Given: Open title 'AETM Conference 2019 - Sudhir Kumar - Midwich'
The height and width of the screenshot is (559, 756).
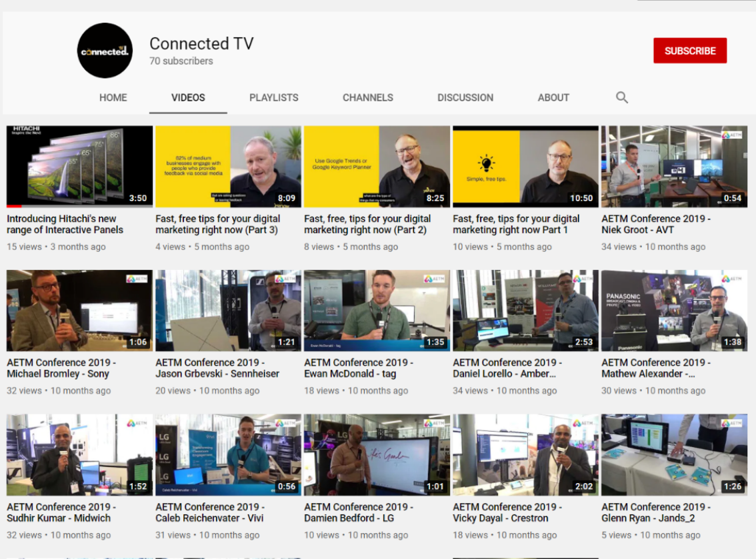Looking at the screenshot, I should (x=61, y=512).
